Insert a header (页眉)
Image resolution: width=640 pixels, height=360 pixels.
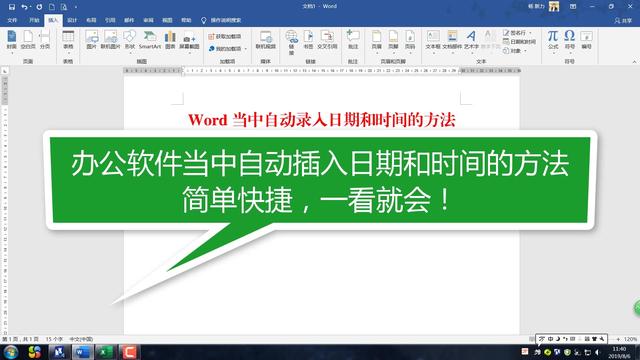(x=376, y=41)
